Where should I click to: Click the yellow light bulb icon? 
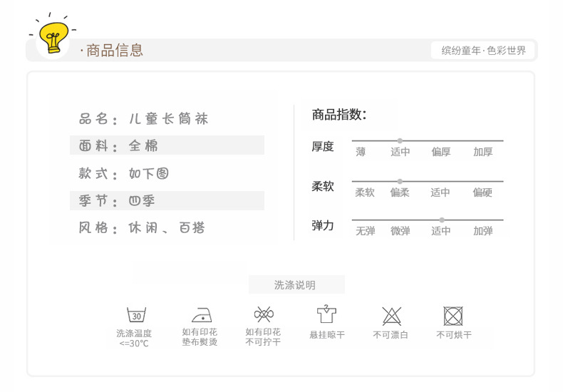[54, 37]
